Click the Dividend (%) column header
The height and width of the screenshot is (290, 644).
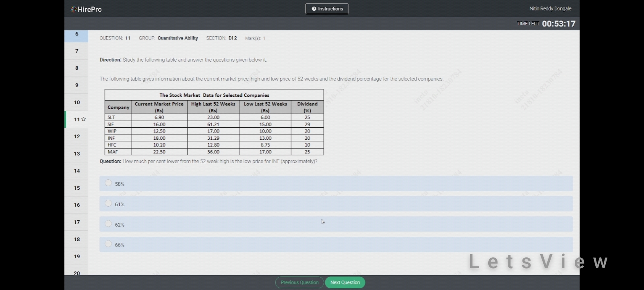pos(308,107)
